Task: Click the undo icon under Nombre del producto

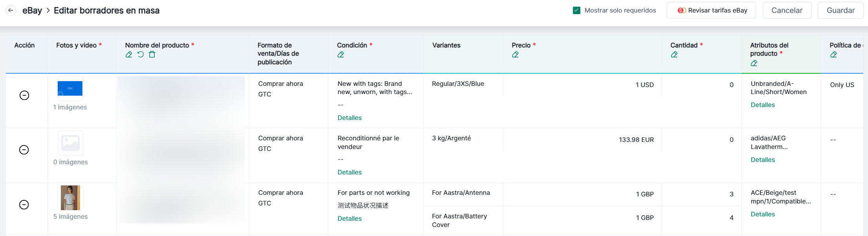Action: click(140, 54)
